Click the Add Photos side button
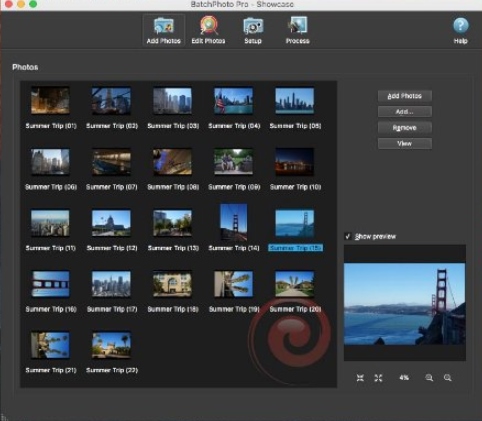This screenshot has width=482, height=421. (x=405, y=96)
